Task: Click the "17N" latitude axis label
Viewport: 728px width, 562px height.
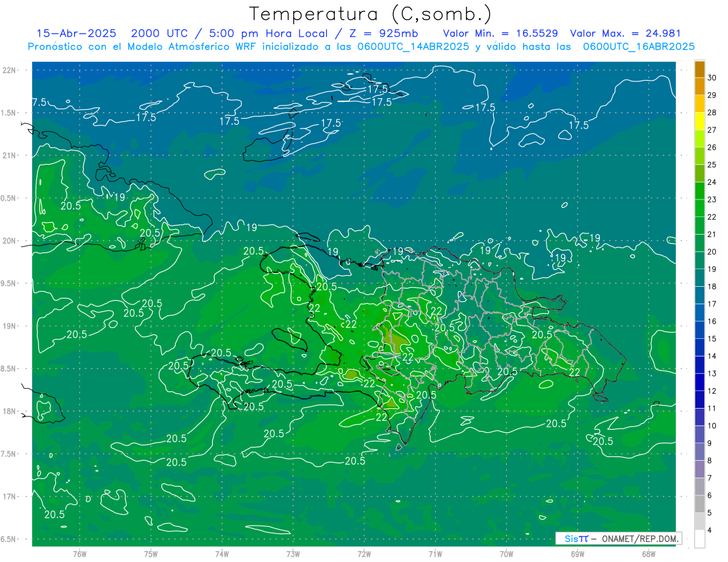Action: coord(10,497)
